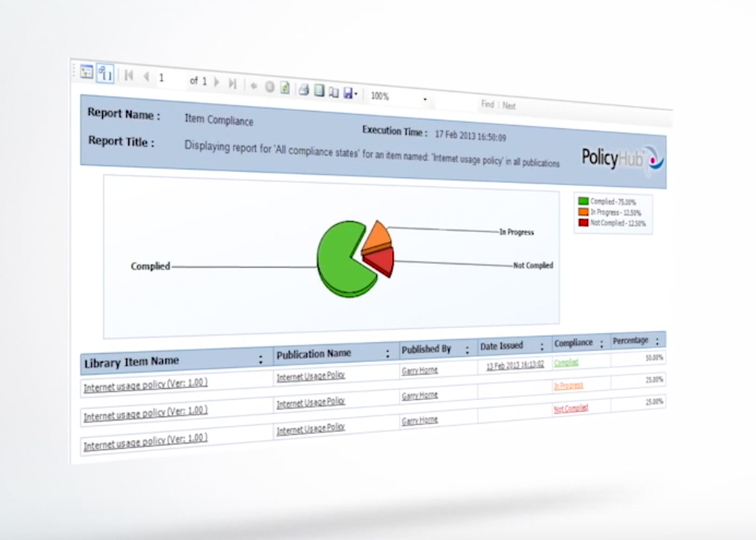Open page setup from the toolbar

pos(334,92)
